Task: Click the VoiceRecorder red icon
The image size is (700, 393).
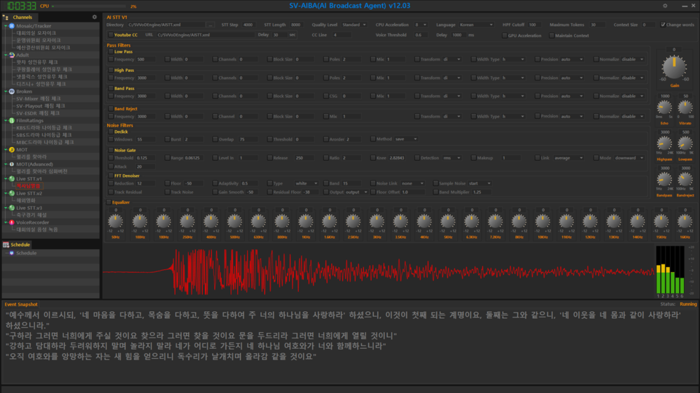Action: [12, 222]
